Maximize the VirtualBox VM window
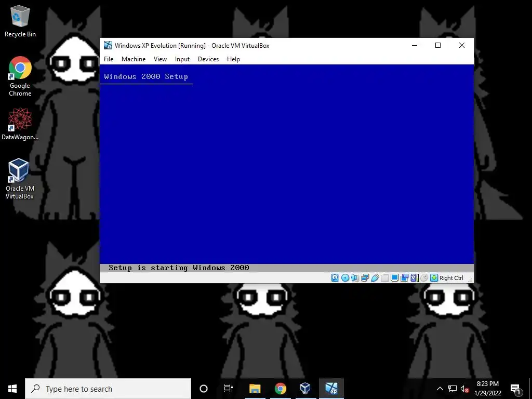Image resolution: width=532 pixels, height=399 pixels. coord(438,45)
